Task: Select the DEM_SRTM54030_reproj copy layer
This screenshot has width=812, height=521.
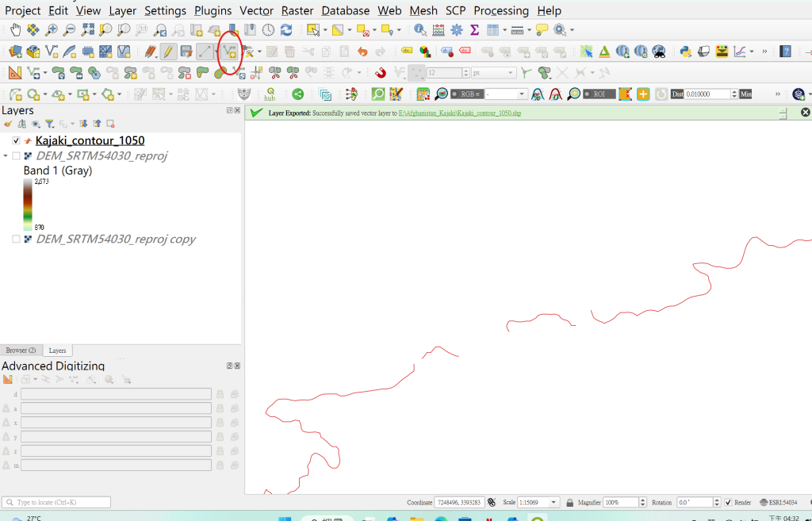Action: [x=116, y=239]
